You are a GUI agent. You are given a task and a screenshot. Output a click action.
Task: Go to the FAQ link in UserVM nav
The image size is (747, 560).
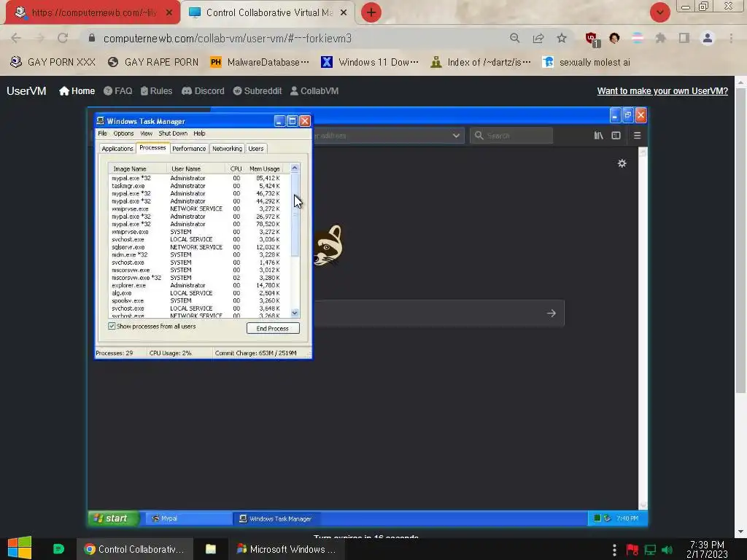(x=117, y=91)
